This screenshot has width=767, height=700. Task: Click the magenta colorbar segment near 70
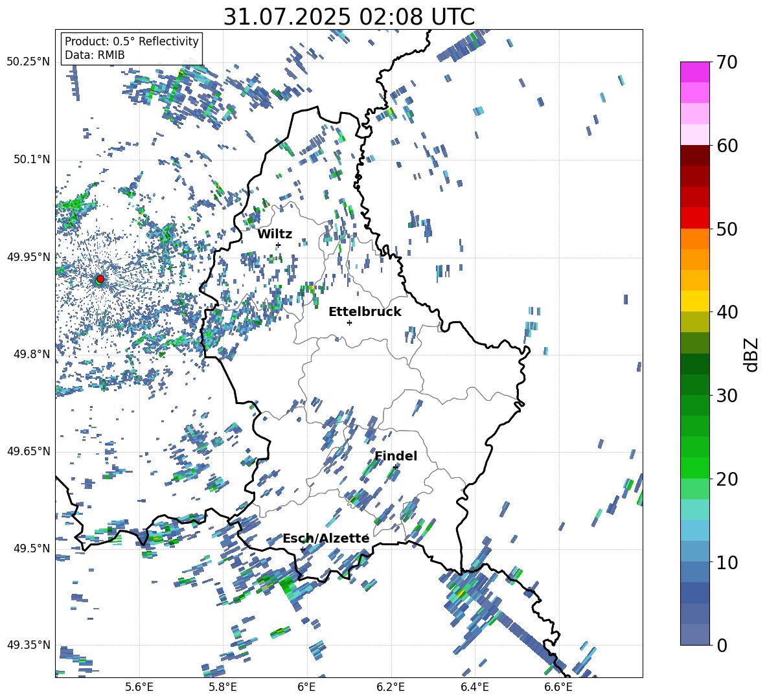694,72
